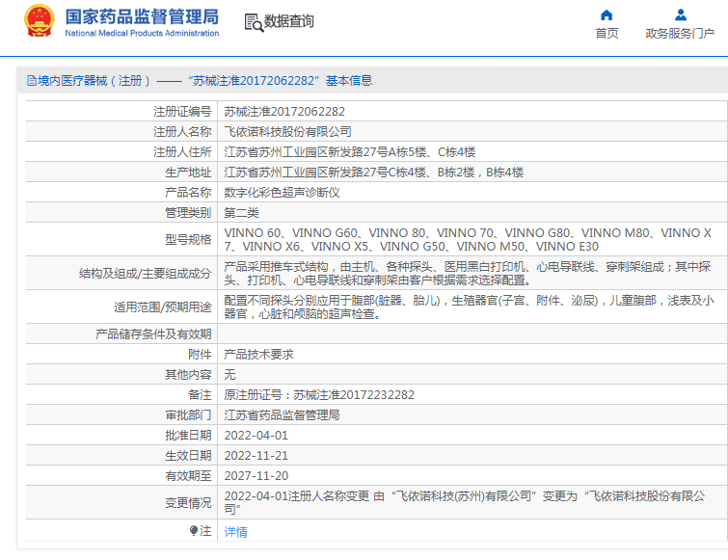Click the 型号规格 row label
Image resolution: width=728 pixels, height=560 pixels.
click(x=188, y=239)
